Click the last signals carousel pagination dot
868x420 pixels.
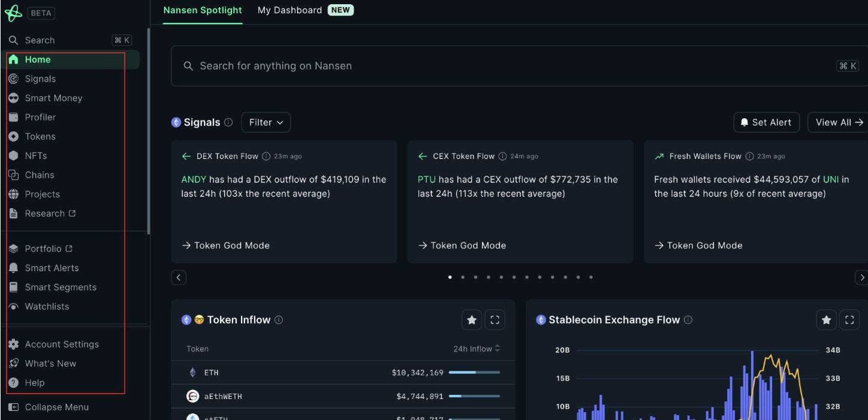point(591,277)
